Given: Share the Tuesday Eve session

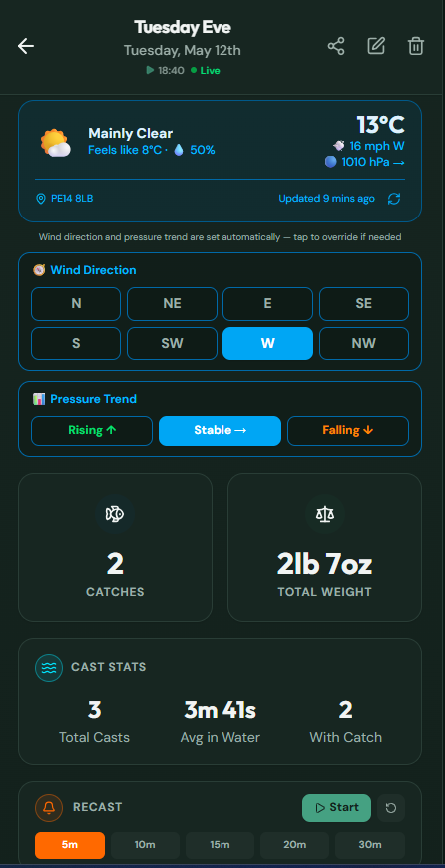Looking at the screenshot, I should 336,46.
